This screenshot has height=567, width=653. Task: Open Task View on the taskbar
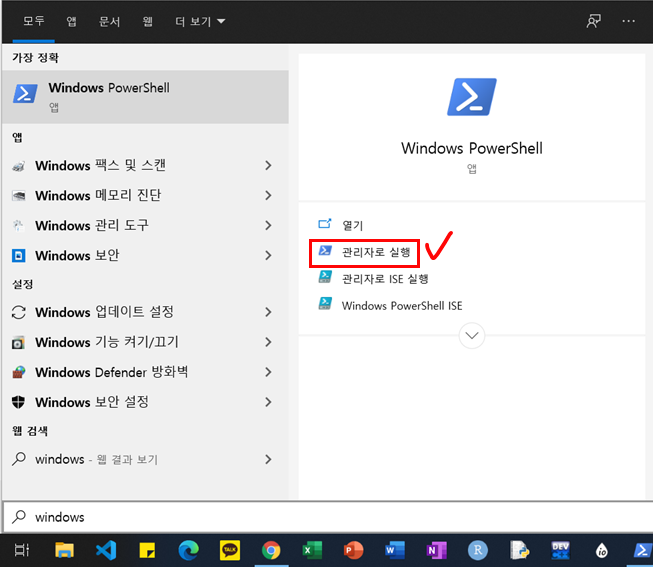[22, 550]
